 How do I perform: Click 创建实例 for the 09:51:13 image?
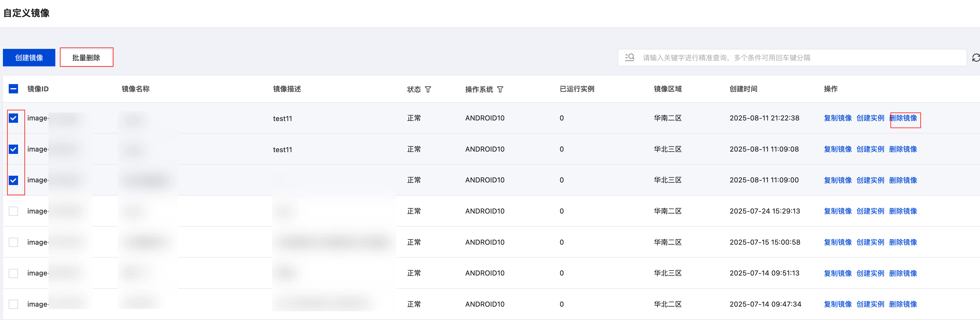coord(871,273)
